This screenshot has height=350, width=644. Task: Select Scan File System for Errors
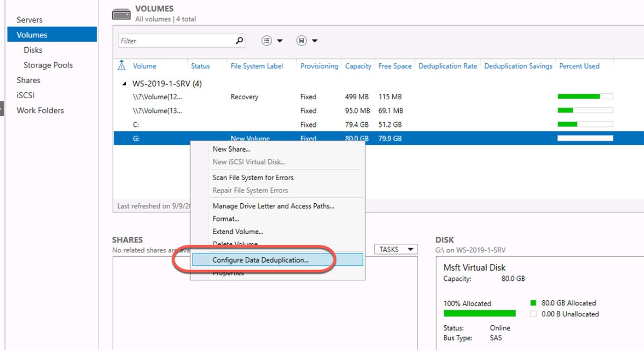[253, 177]
